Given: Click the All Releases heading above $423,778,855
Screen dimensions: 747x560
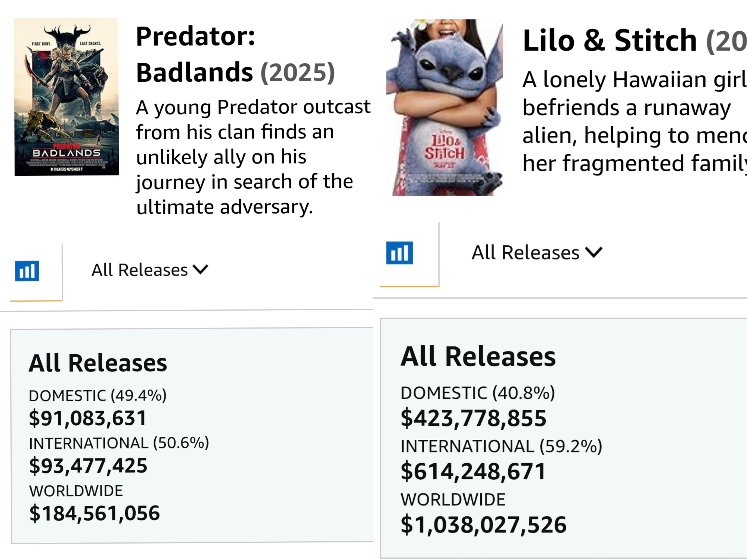Looking at the screenshot, I should [478, 357].
